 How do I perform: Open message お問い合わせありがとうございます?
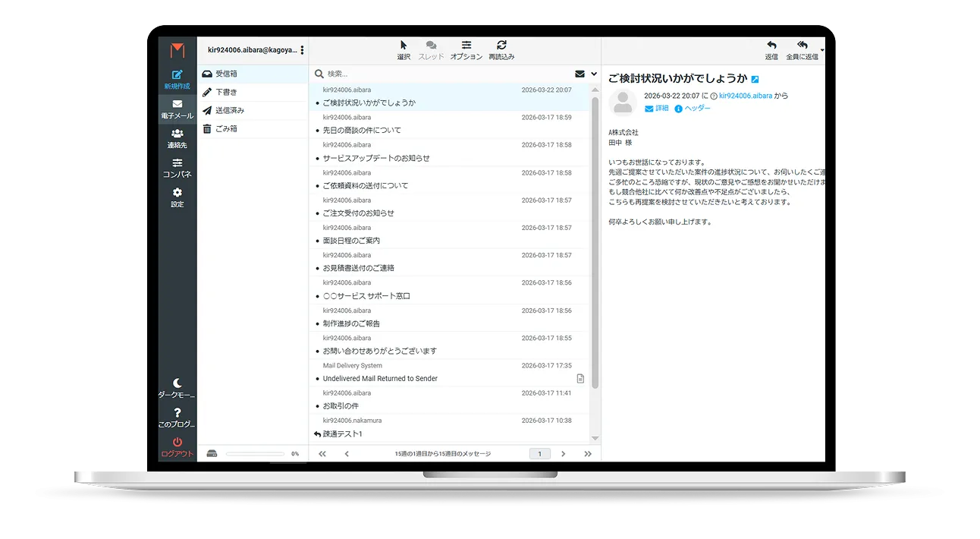coord(448,345)
